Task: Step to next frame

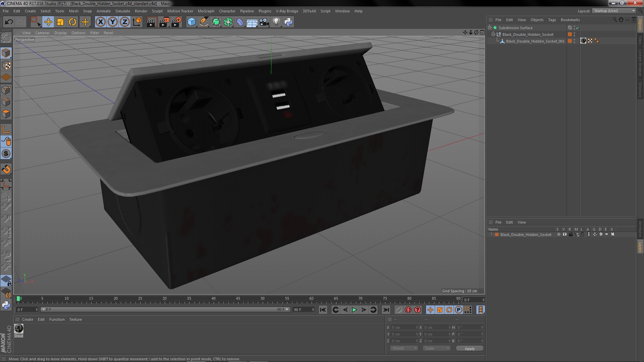Action: click(x=364, y=310)
